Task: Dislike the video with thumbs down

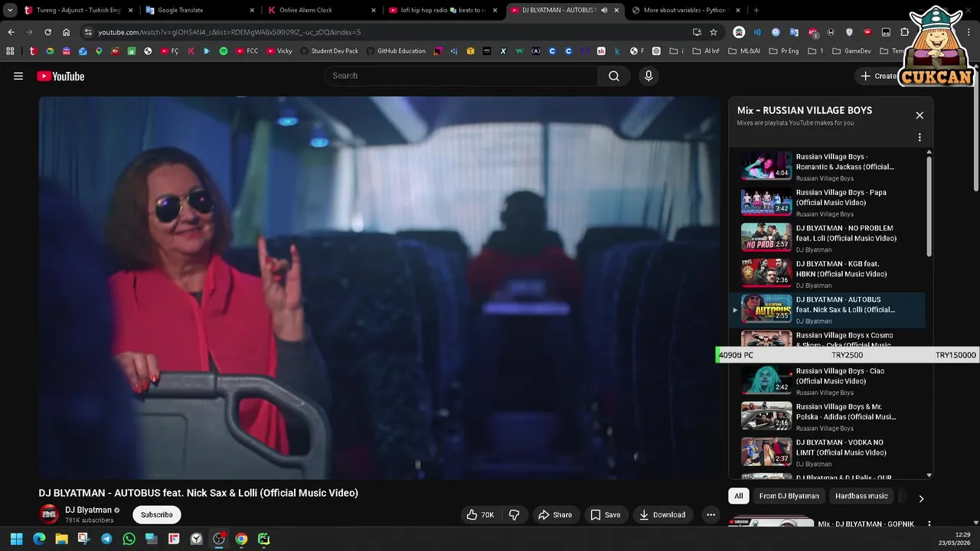Action: coord(514,515)
